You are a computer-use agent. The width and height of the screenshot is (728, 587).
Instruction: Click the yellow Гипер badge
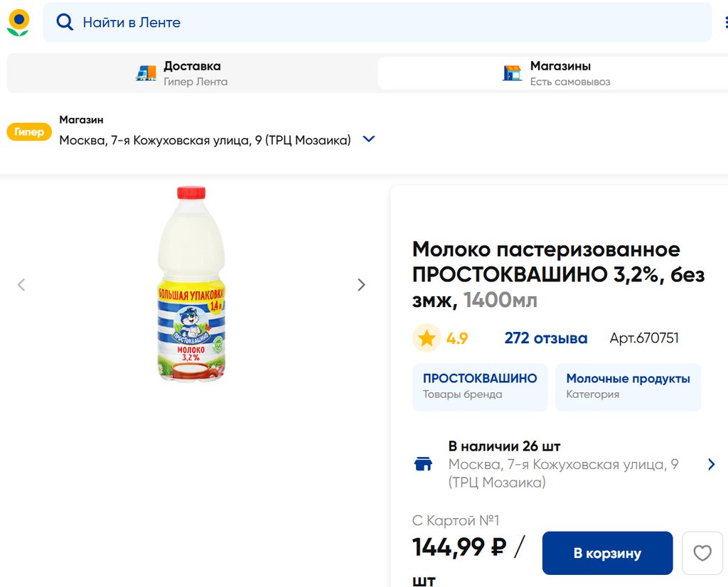[x=29, y=131]
